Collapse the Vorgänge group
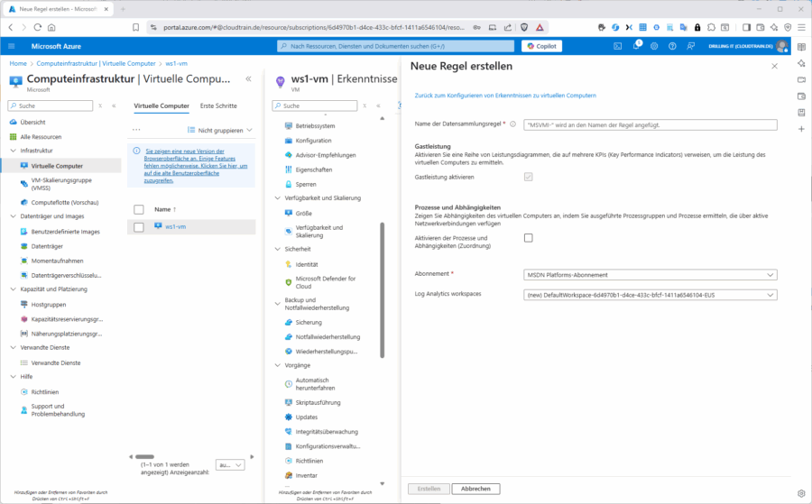This screenshot has width=812, height=504. click(x=277, y=365)
